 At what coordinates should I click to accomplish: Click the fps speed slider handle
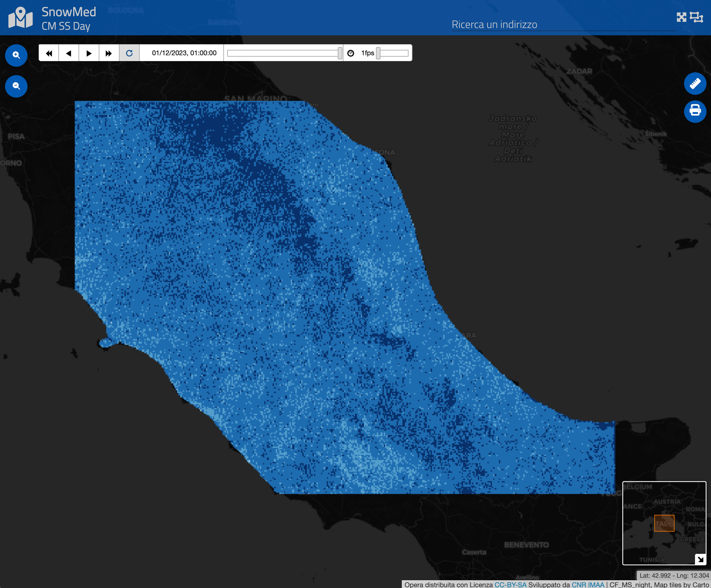point(378,53)
